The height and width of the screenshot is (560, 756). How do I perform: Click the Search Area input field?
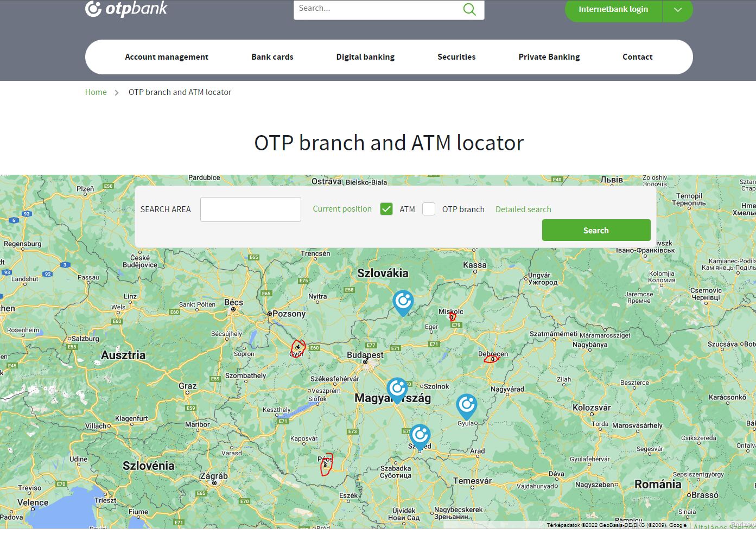coord(251,209)
